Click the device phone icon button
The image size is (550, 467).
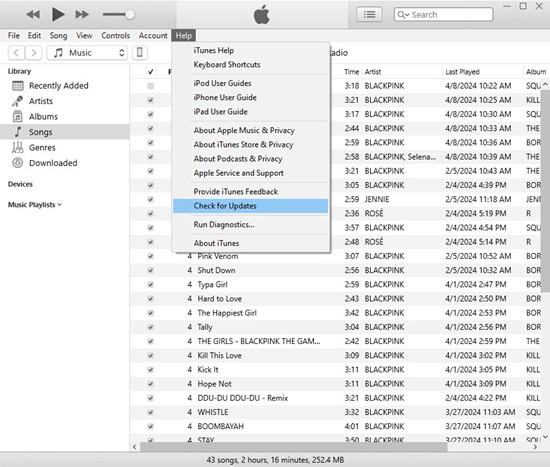point(140,53)
